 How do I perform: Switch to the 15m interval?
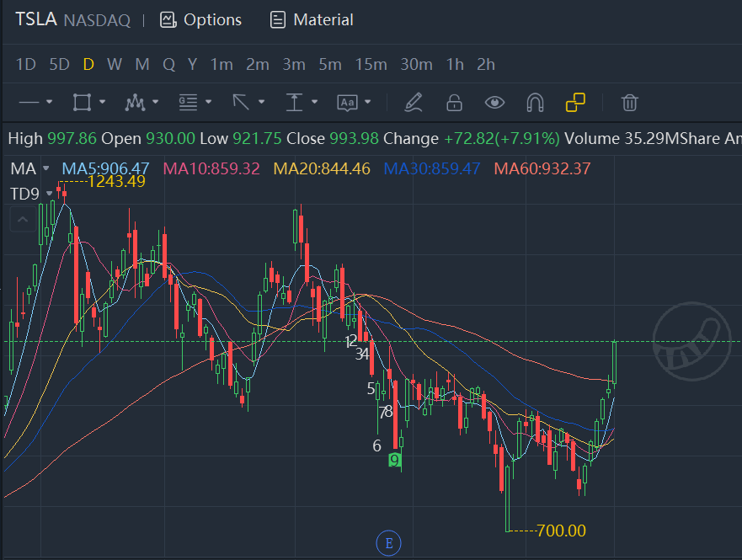point(371,64)
